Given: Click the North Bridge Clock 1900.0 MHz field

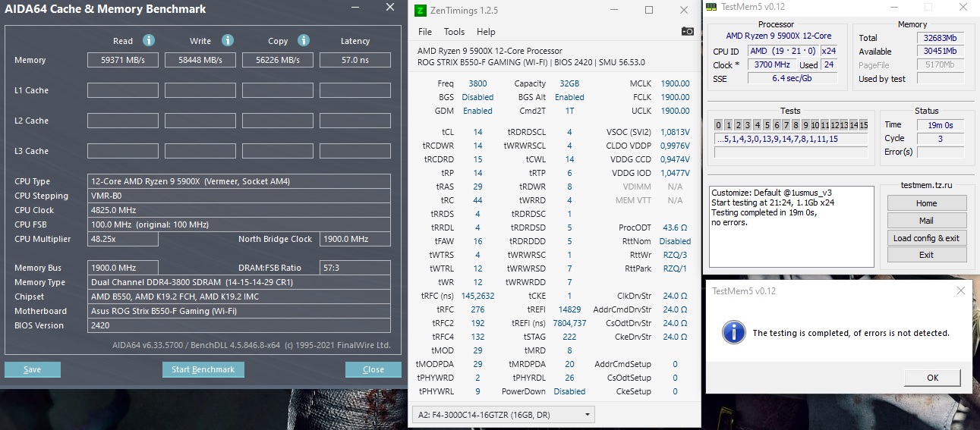Looking at the screenshot, I should click(355, 239).
